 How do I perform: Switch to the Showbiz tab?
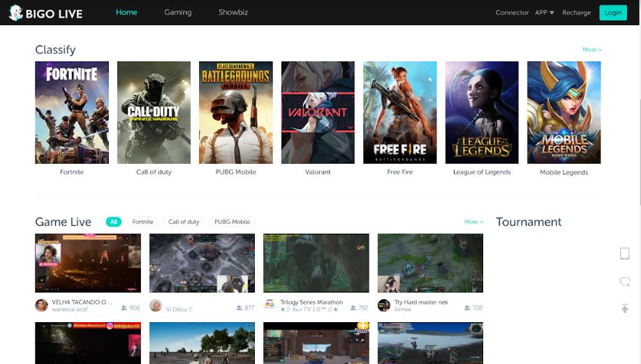click(x=233, y=13)
